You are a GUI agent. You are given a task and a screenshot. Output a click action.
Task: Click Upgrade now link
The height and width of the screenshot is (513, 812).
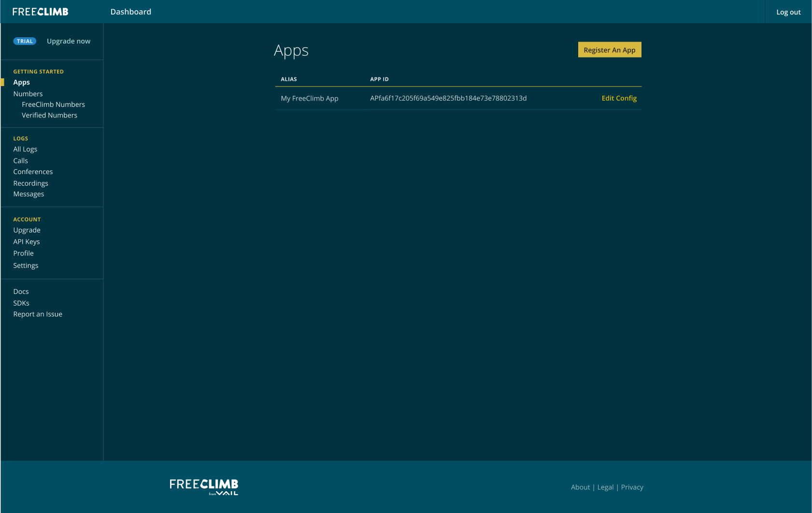coord(69,41)
